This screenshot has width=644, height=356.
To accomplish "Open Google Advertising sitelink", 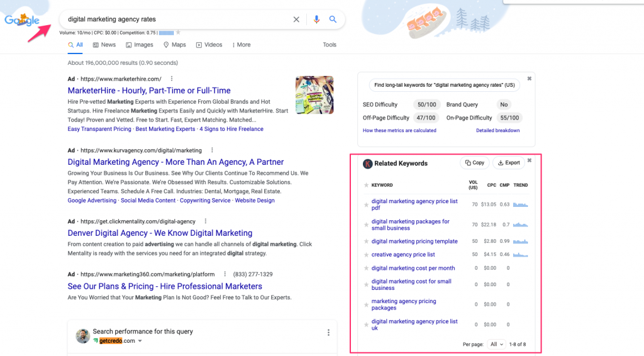I will click(x=92, y=201).
